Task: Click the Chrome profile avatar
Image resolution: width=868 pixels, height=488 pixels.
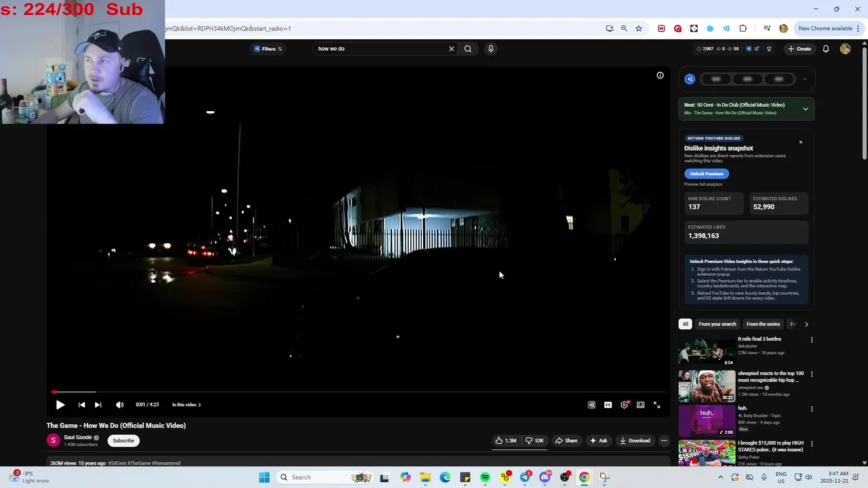Action: coord(783,28)
